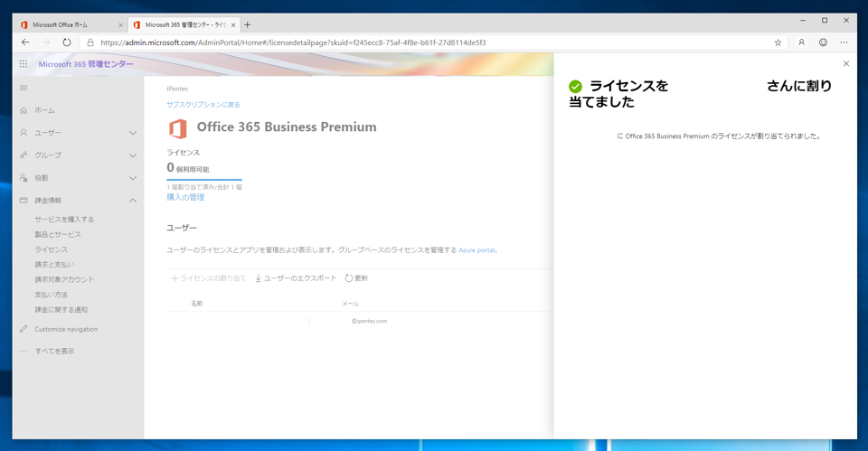The image size is (868, 451).
Task: Close the license assigned side panel
Action: 846,63
